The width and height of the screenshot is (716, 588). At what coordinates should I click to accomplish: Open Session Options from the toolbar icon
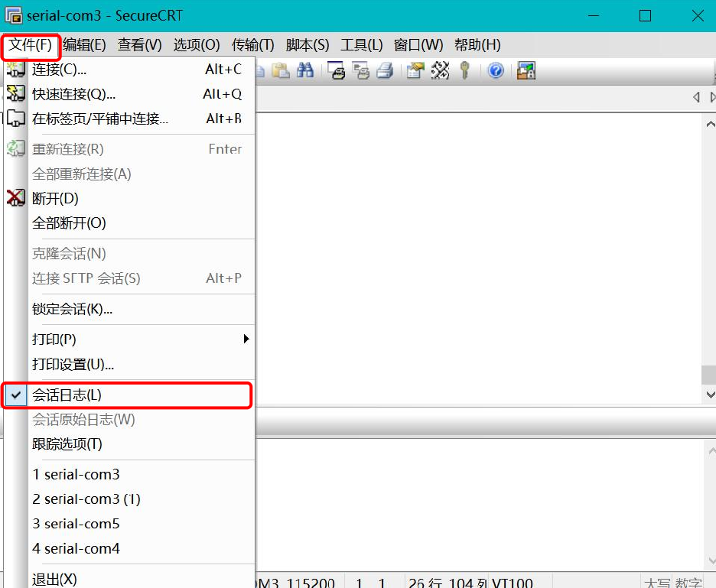click(415, 71)
